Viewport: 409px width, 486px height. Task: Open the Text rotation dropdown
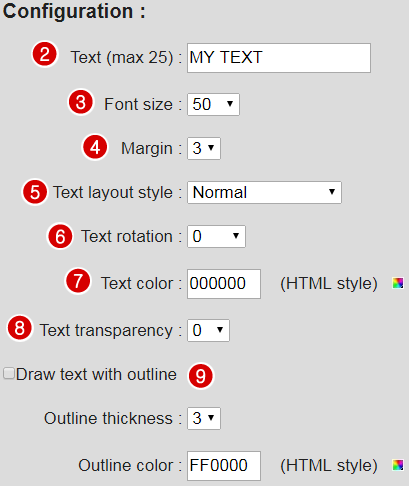click(x=216, y=236)
